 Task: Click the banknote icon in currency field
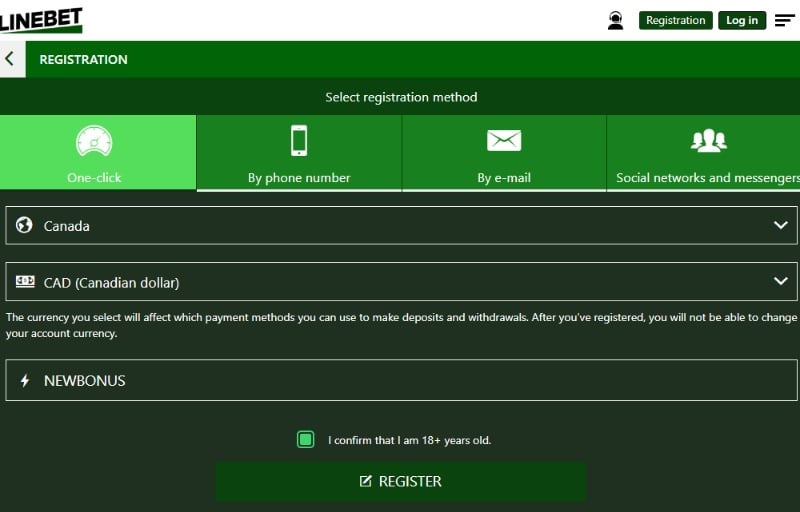coord(25,281)
